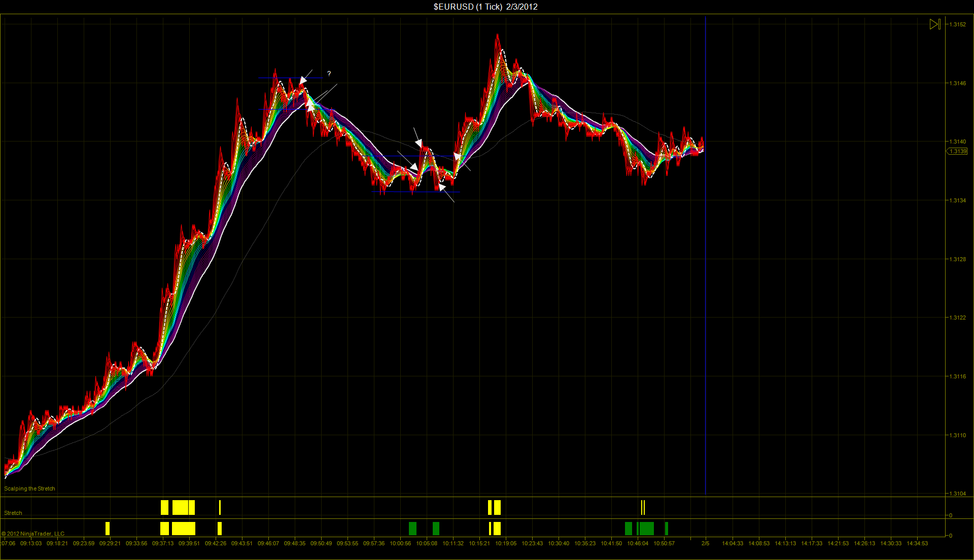Click the 09:13:03 time axis label

click(31, 543)
